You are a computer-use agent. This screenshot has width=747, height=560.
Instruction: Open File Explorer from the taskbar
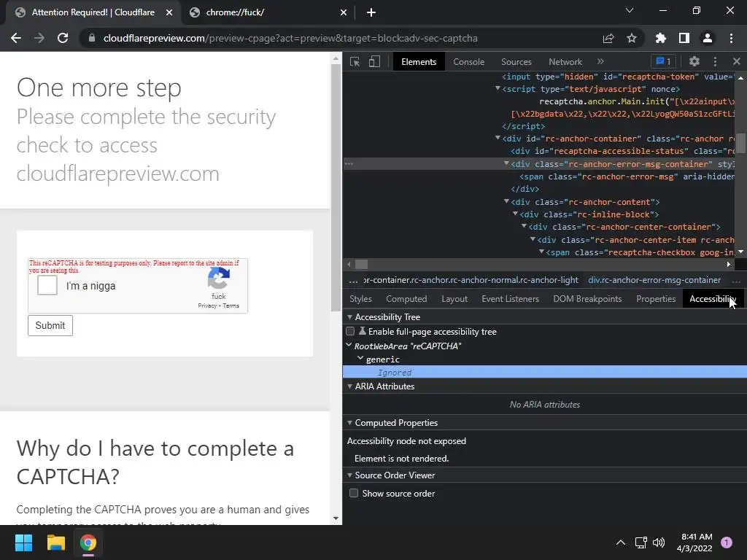coord(55,542)
